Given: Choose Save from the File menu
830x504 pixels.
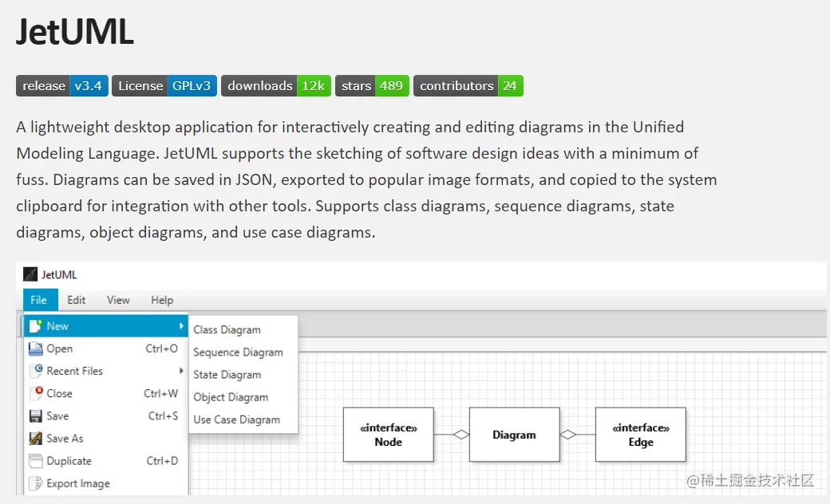Looking at the screenshot, I should point(106,415).
